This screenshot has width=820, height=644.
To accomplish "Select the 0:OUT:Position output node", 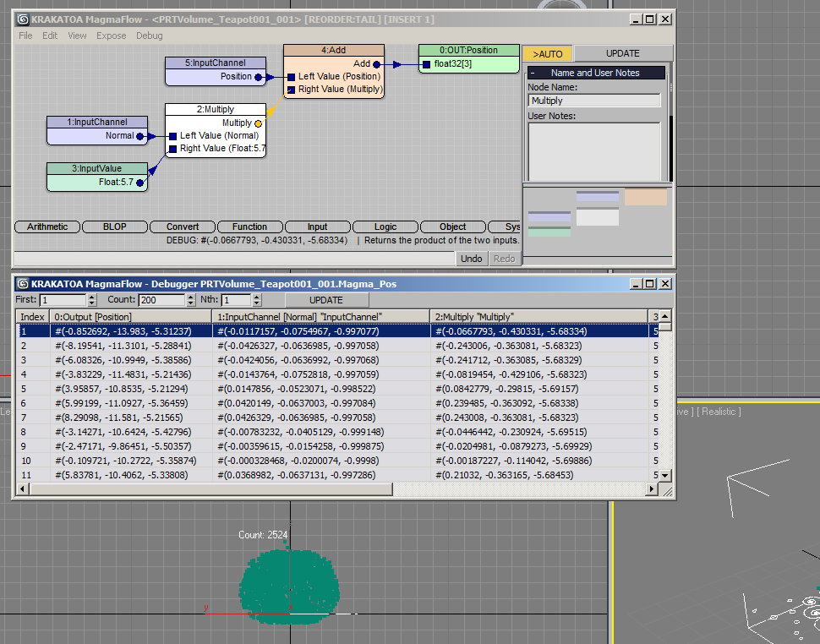I will tap(469, 50).
